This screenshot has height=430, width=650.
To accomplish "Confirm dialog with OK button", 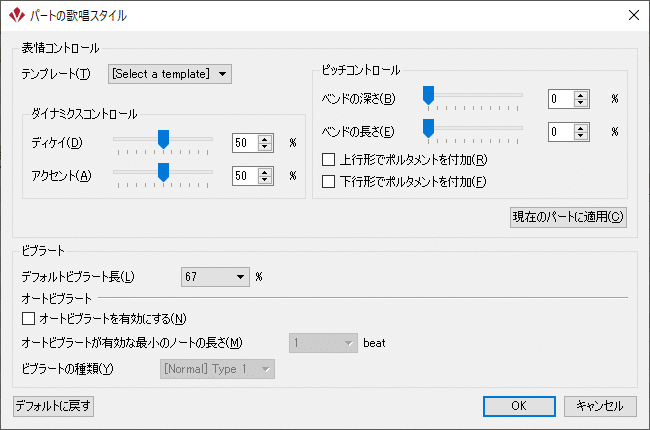I will 519,406.
